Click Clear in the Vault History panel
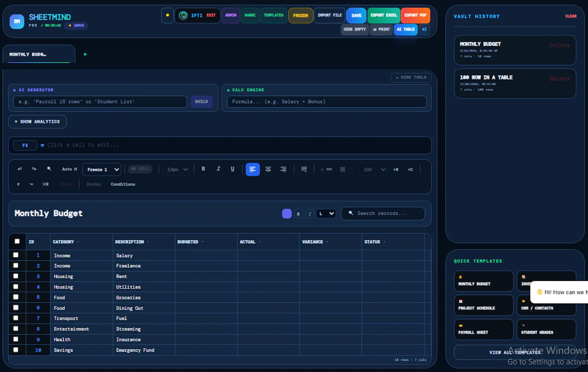The width and height of the screenshot is (588, 372). (571, 16)
